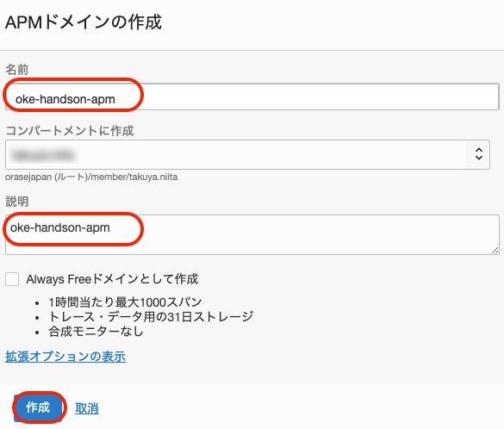Click the 名前 field label
504x429 pixels.
tap(16, 70)
